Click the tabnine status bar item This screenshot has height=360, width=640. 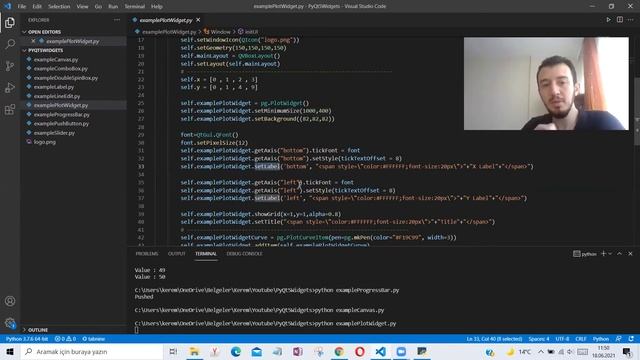[x=93, y=339]
